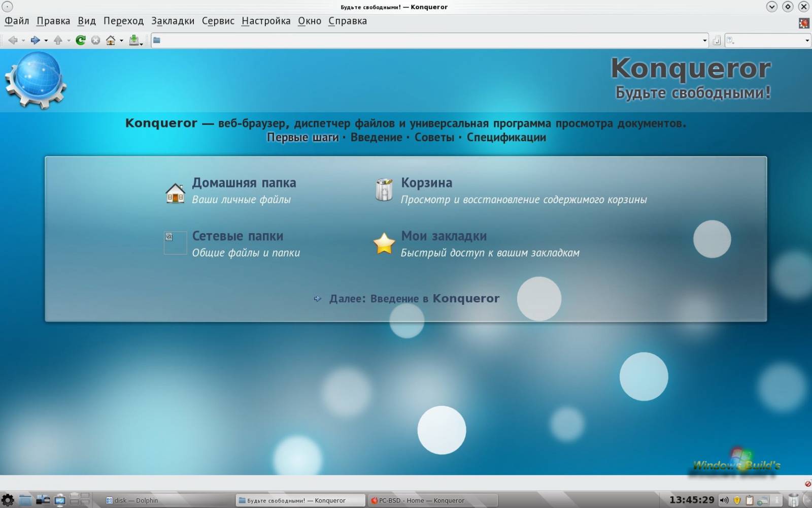Open the Корзина link
The image size is (812, 508).
tap(426, 183)
